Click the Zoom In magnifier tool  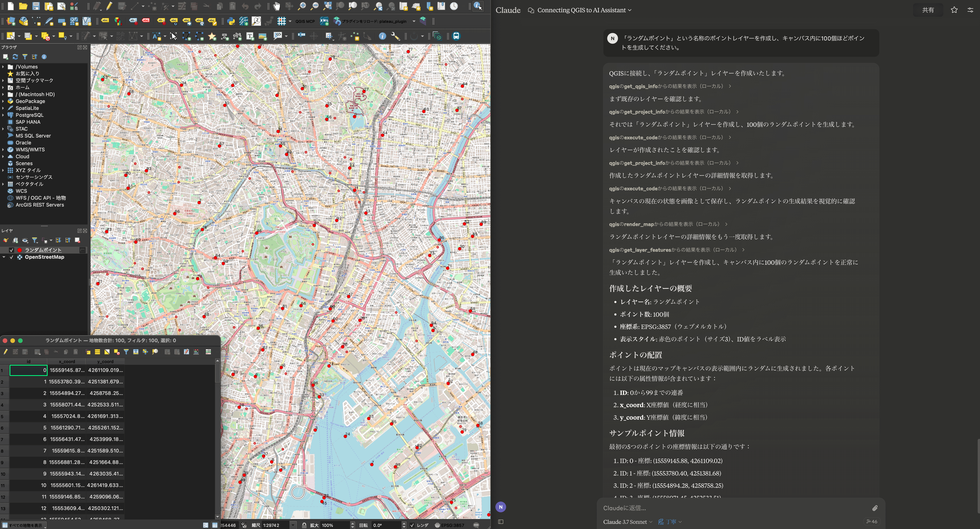[302, 6]
